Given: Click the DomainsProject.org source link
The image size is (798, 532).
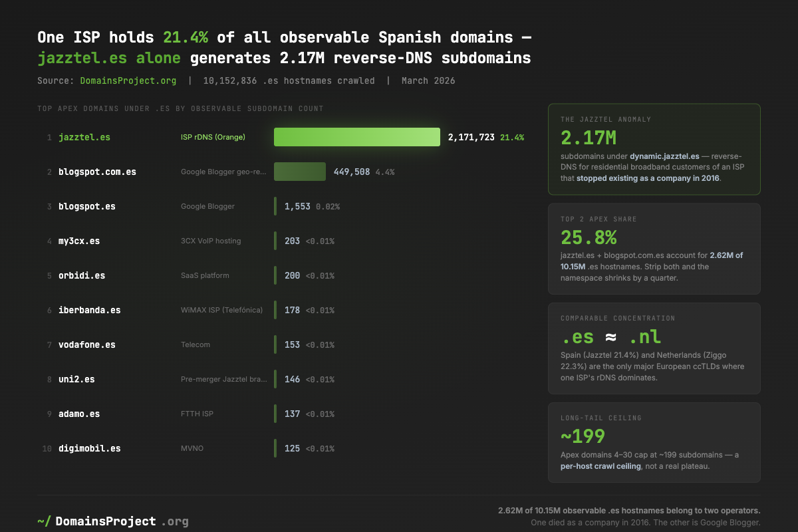Looking at the screenshot, I should coord(128,80).
